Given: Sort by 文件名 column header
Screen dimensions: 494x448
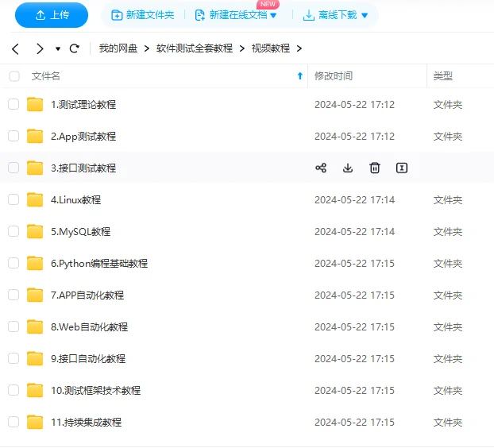Looking at the screenshot, I should click(x=46, y=76).
